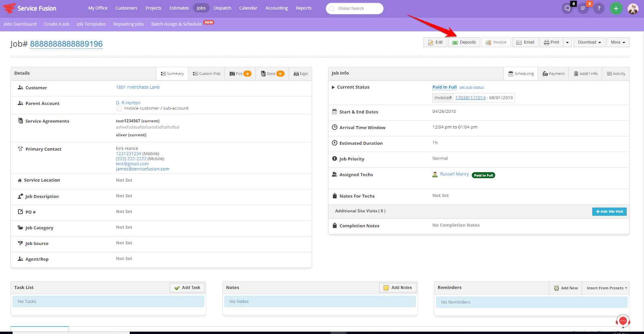This screenshot has width=644, height=334.
Task: Open the notifications list icon
Action: tap(583, 8)
